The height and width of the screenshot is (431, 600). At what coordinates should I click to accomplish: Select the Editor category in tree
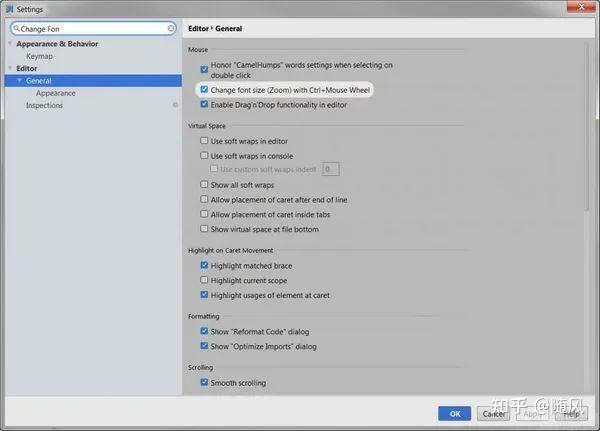click(x=26, y=69)
